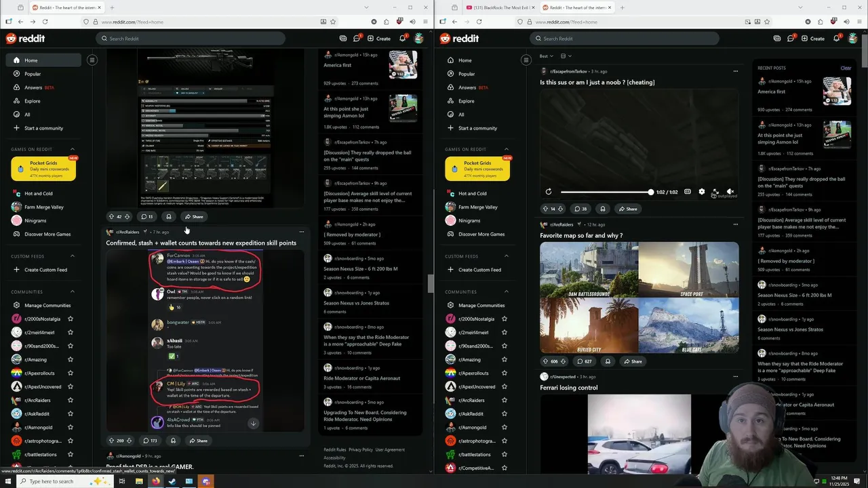
Task: Open 173 comments on ArcRaiders post, left window
Action: tap(149, 441)
